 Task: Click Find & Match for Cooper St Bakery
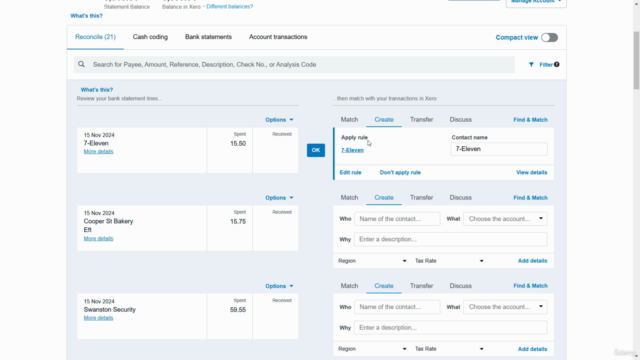click(530, 198)
